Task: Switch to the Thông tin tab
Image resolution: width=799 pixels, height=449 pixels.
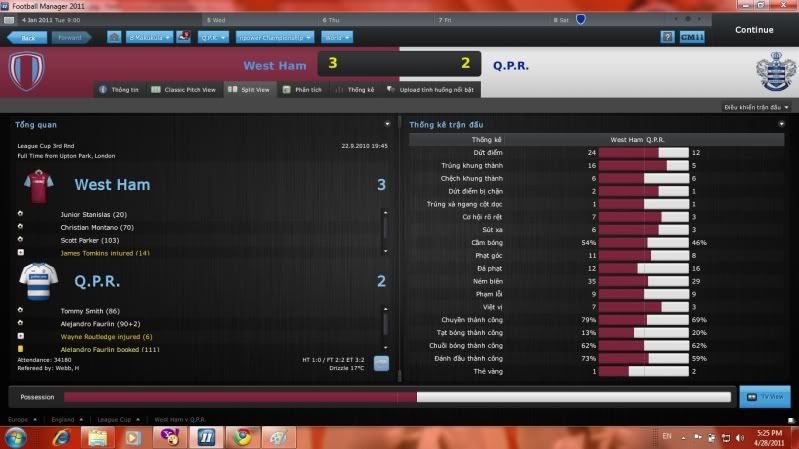Action: 119,90
